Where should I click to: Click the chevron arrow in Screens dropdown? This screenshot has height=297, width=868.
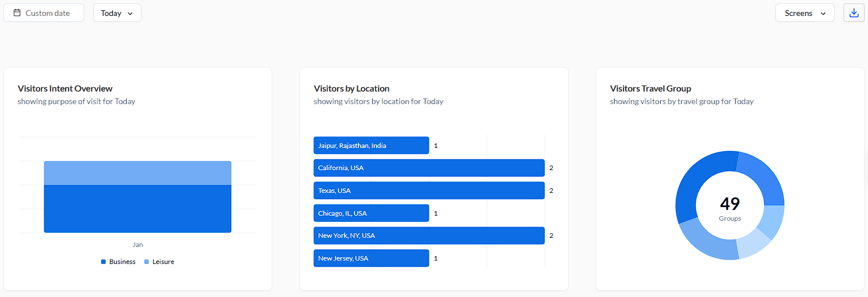(823, 13)
